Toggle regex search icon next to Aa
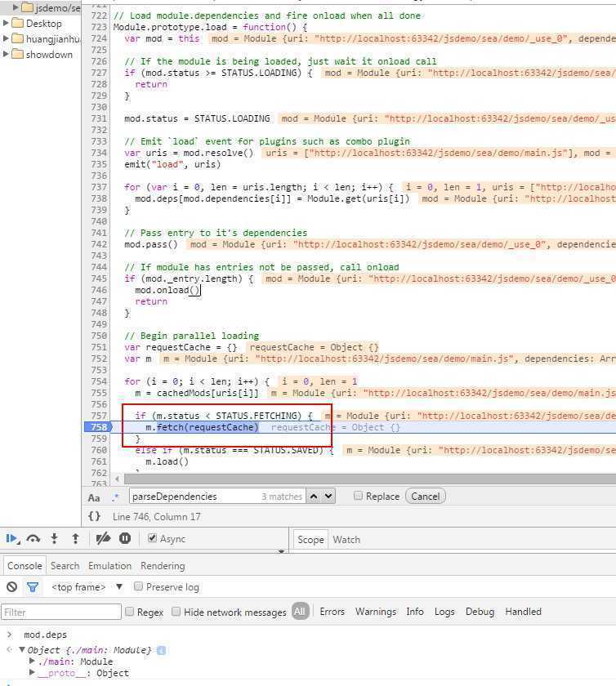The width and height of the screenshot is (616, 686). click(115, 497)
